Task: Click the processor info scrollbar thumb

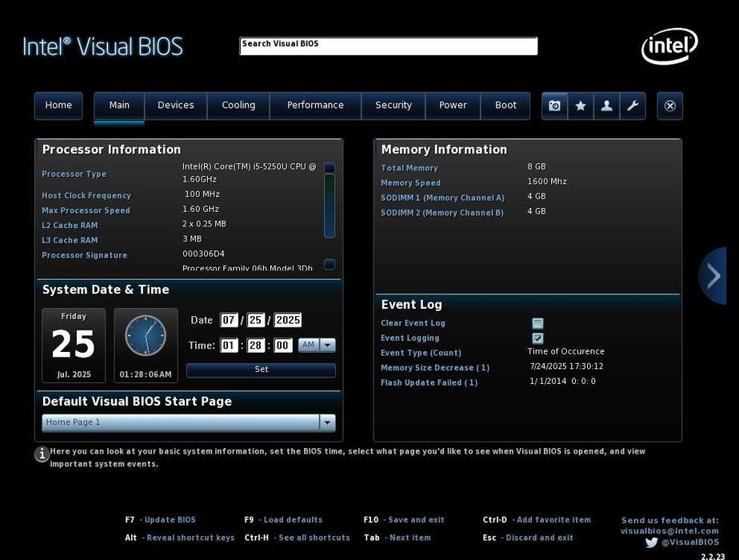Action: (330, 205)
